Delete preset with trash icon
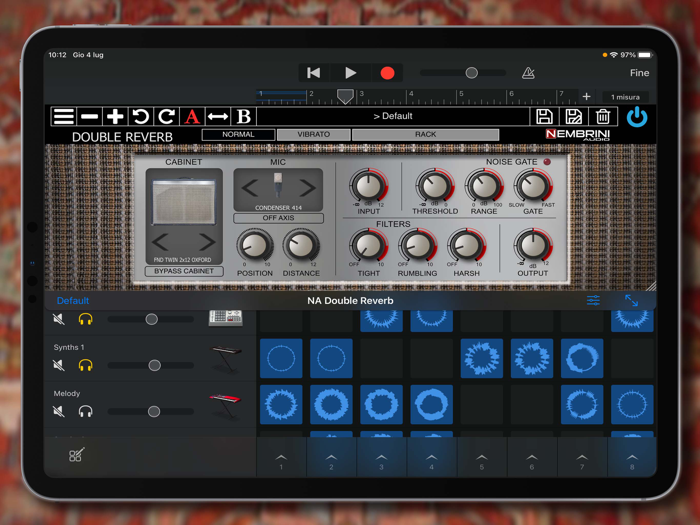This screenshot has height=525, width=700. click(603, 117)
